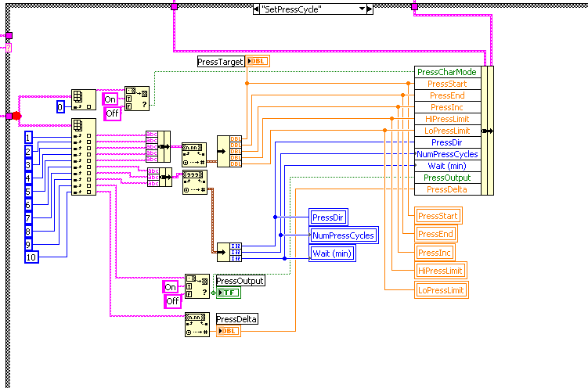Select PressCharMode element in bundle
Viewport: 588px width, 388px height.
click(446, 72)
